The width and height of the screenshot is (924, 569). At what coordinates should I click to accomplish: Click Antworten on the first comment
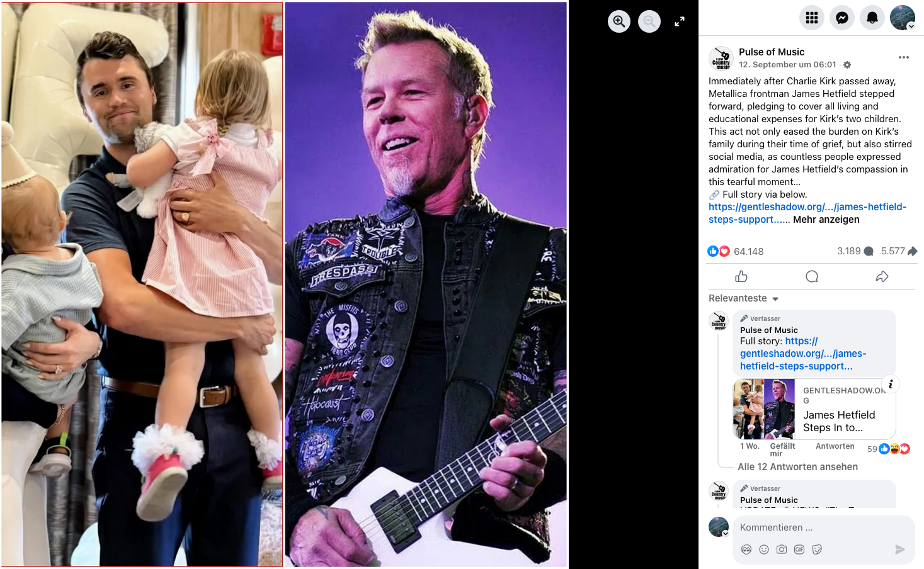point(835,446)
